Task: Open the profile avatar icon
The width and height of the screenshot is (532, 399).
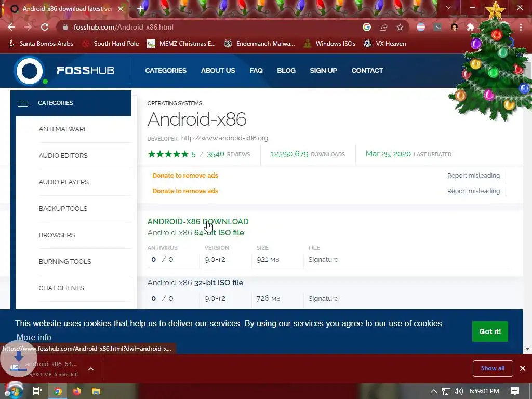Action: [454, 27]
